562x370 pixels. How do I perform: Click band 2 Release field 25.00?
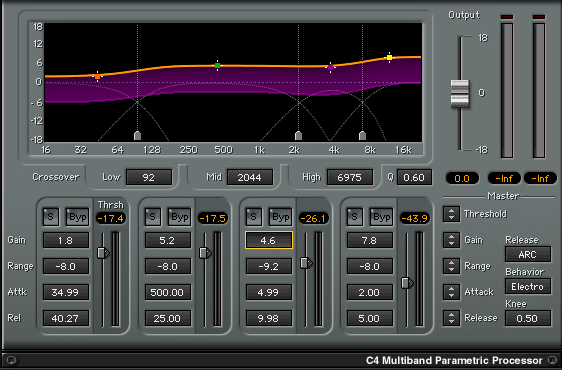click(168, 318)
